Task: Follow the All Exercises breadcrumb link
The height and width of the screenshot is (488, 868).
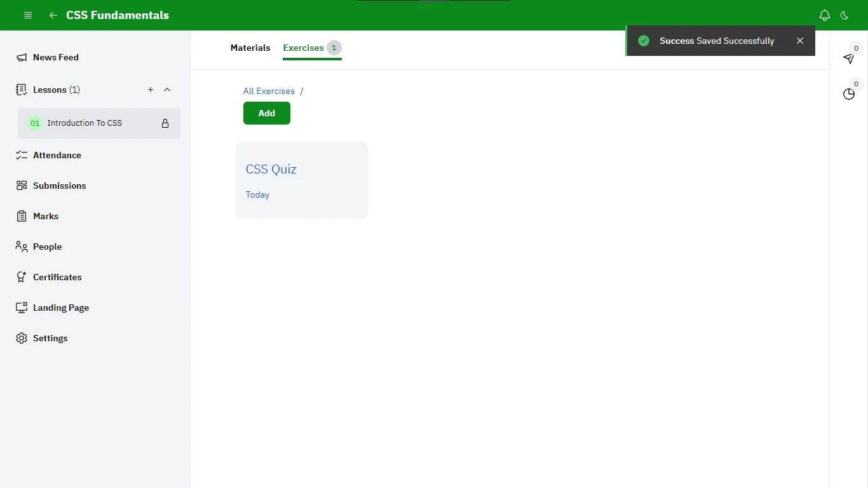Action: tap(269, 91)
